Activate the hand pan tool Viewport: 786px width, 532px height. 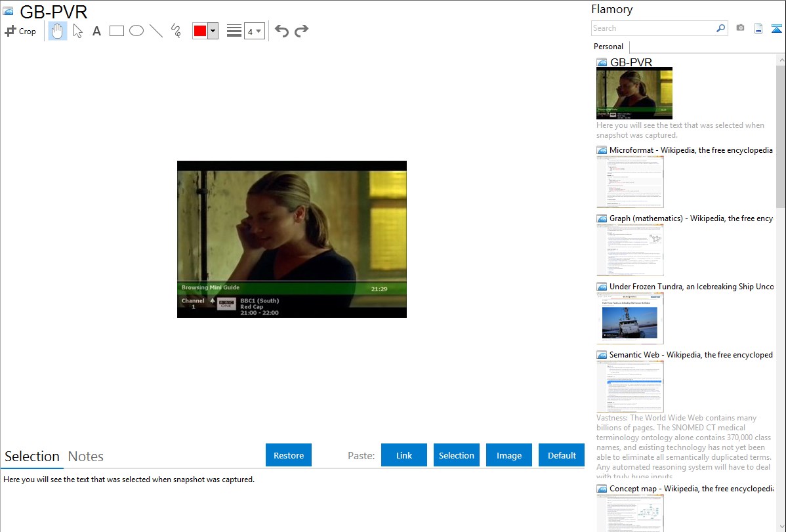pyautogui.click(x=58, y=31)
